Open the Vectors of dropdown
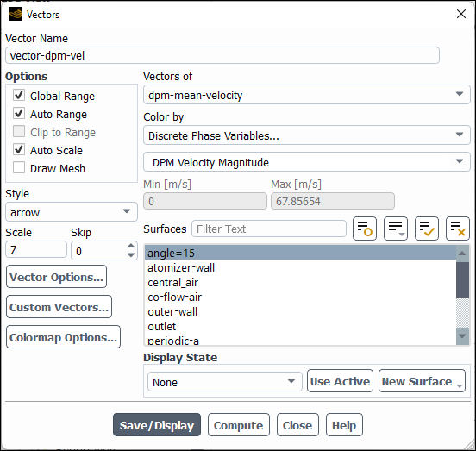The image size is (476, 451). tap(307, 95)
